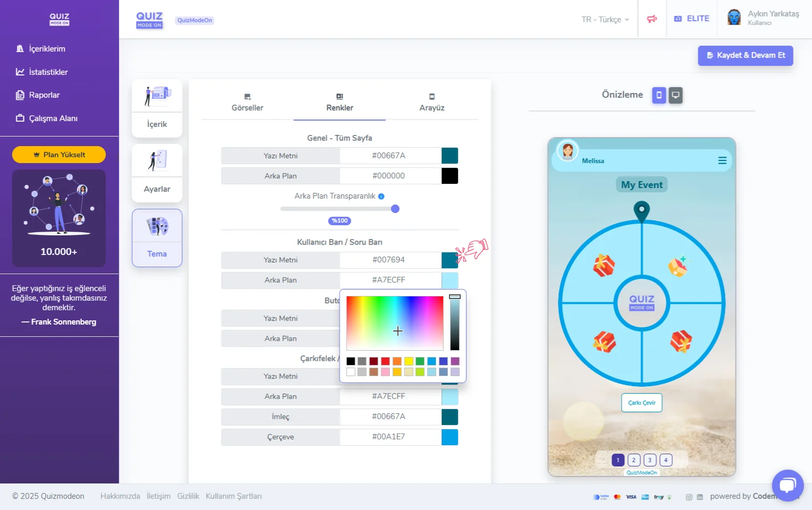Screen dimensions: 812x510
Task: Click the Instagram icon in footer
Action: (x=689, y=497)
